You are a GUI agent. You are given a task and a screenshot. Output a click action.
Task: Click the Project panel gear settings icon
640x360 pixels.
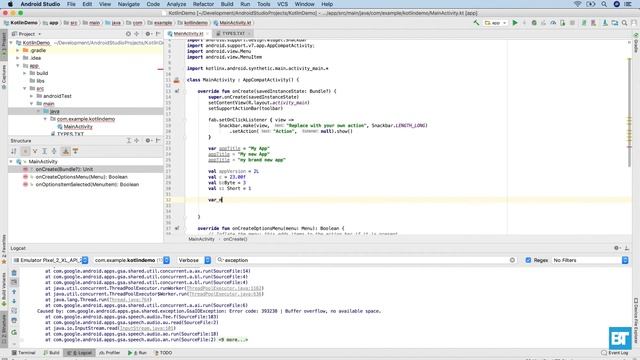coord(148,34)
